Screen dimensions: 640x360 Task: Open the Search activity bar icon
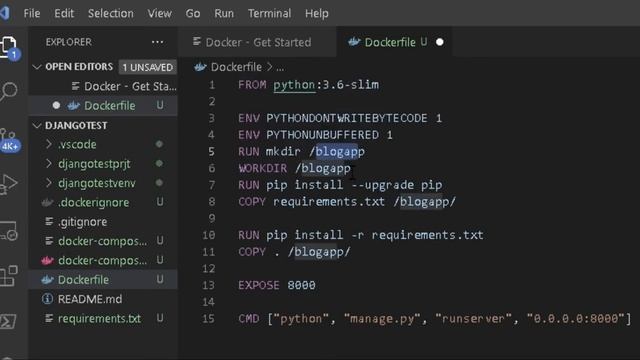pyautogui.click(x=9, y=91)
